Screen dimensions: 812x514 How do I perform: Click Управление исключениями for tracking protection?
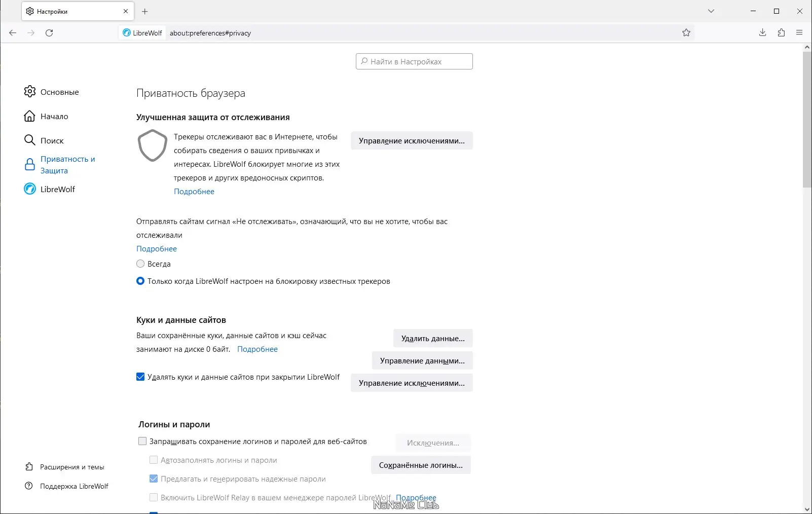(412, 141)
